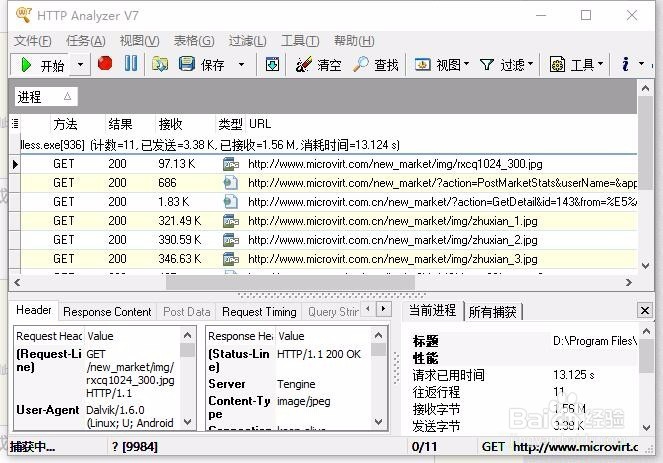This screenshot has height=463, width=663.
Task: Click the Clear (清空) brush icon
Action: (303, 64)
